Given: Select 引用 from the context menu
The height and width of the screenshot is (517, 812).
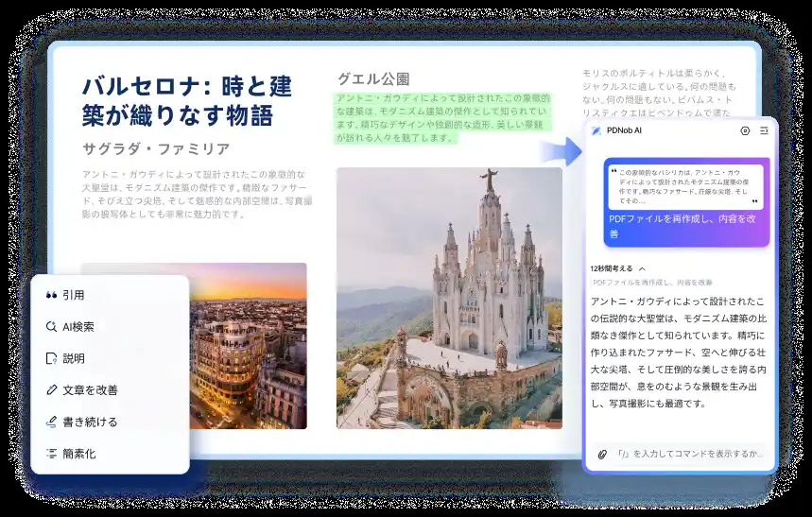Looking at the screenshot, I should coord(74,295).
